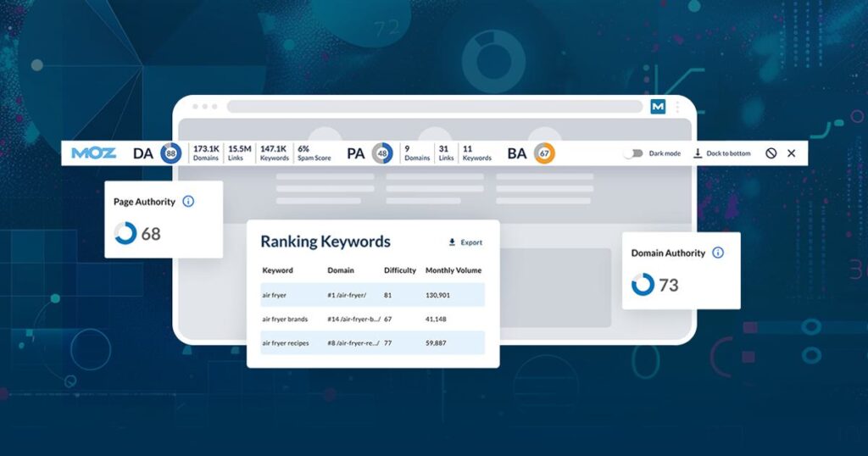Click the '147.1K Keywords' metric
Screen dimensions: 868x456
[275, 153]
